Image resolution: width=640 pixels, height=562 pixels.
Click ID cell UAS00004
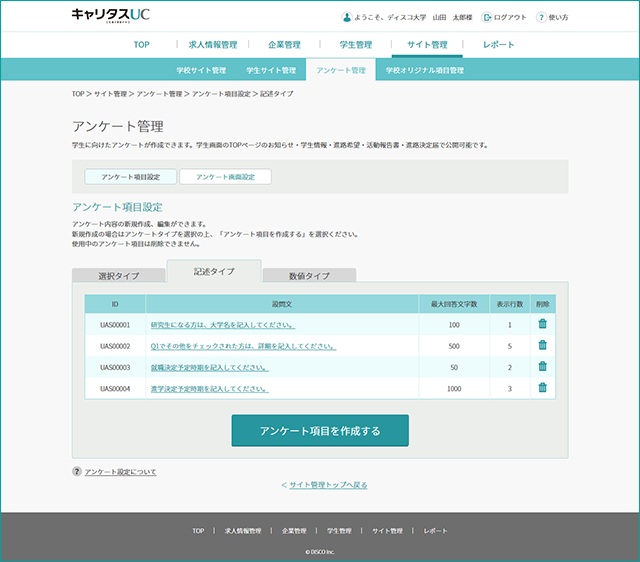pyautogui.click(x=115, y=389)
